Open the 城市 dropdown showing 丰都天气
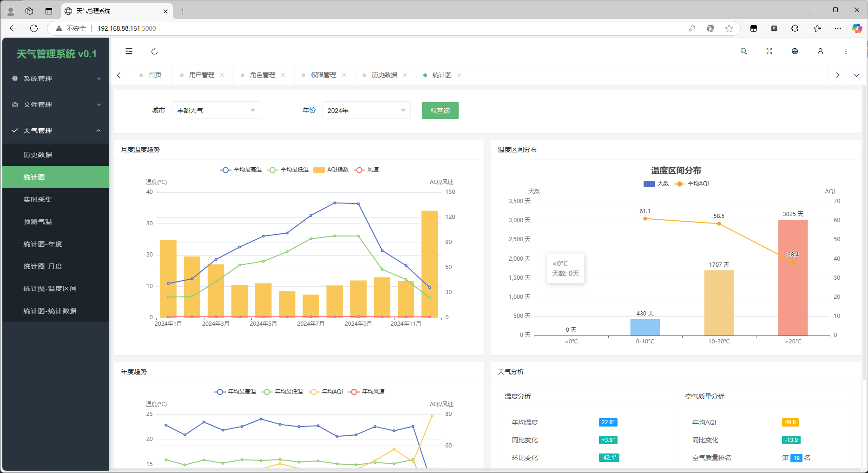The height and width of the screenshot is (473, 868). 216,110
